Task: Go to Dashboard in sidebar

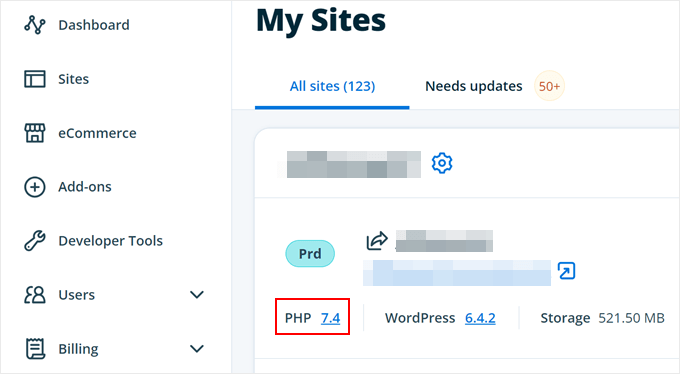Action: click(x=94, y=25)
